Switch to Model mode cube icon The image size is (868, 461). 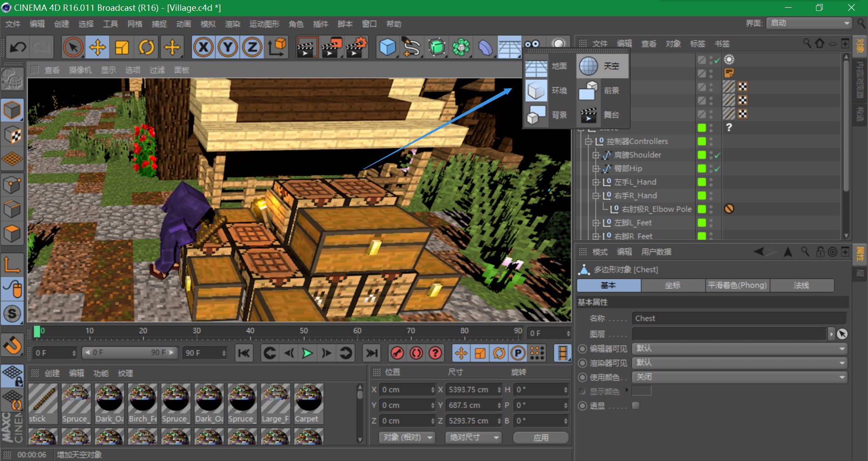[x=12, y=110]
